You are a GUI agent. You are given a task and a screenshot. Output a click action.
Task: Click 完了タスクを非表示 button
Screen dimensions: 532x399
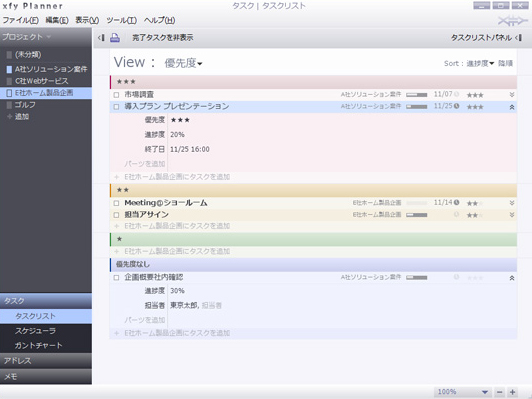[x=163, y=38]
